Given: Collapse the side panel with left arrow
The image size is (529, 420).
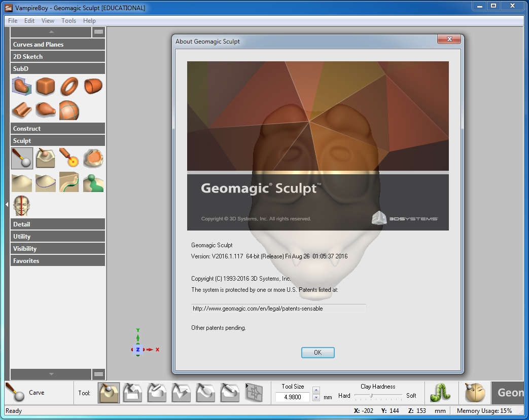Looking at the screenshot, I should (7, 204).
